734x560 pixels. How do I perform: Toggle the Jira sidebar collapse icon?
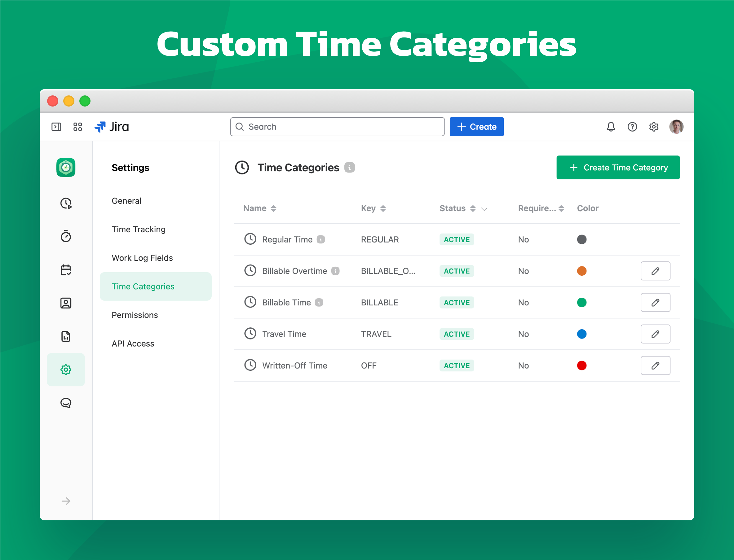[x=56, y=127]
